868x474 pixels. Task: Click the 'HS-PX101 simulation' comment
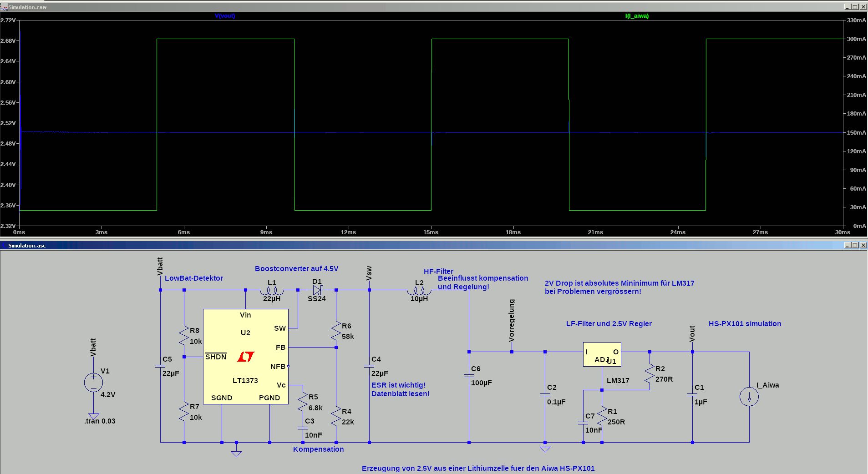pos(745,324)
